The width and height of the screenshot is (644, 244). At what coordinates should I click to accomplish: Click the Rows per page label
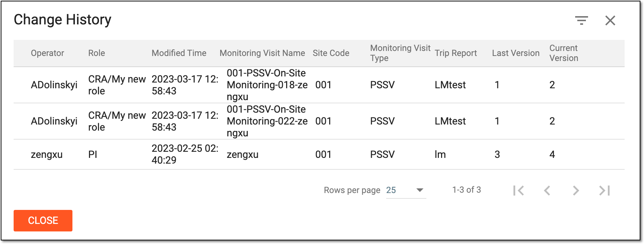[x=352, y=190]
